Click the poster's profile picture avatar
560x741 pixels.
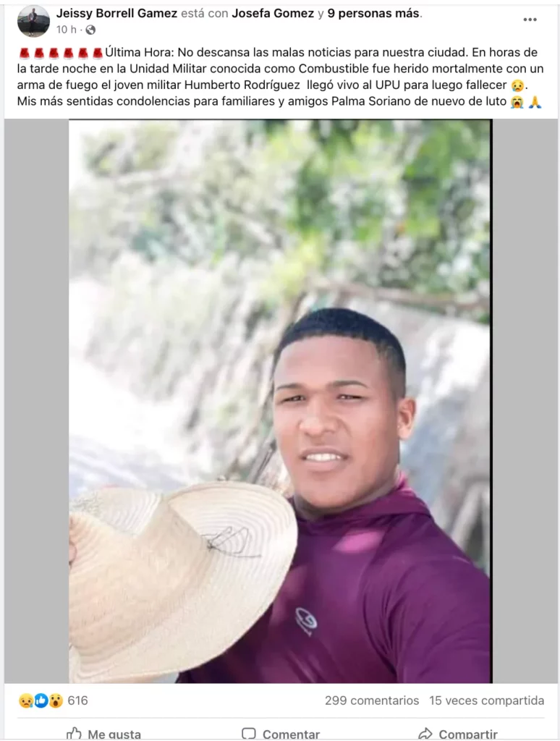[33, 21]
